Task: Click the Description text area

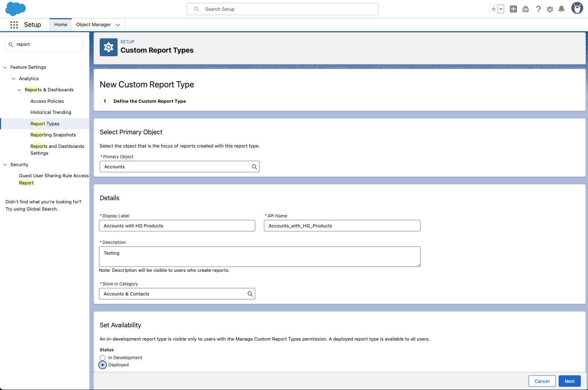Action: pyautogui.click(x=260, y=256)
